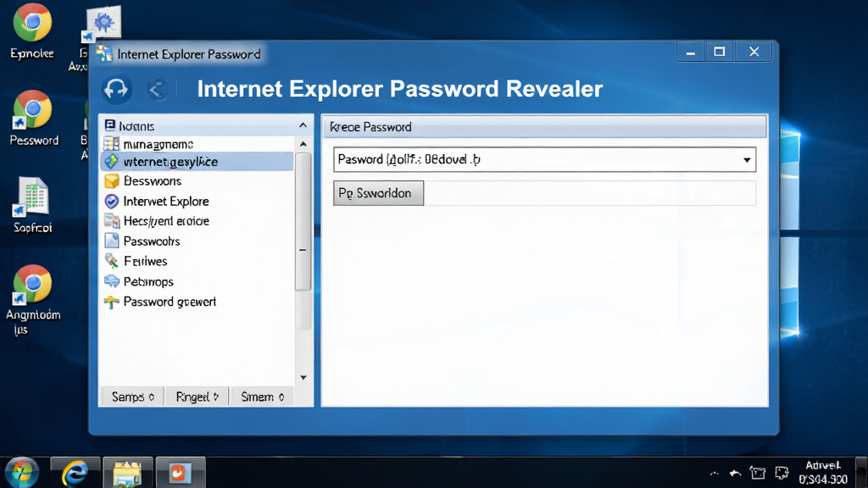Click the tray back arrow icon
The image size is (868, 488).
pyautogui.click(x=735, y=473)
